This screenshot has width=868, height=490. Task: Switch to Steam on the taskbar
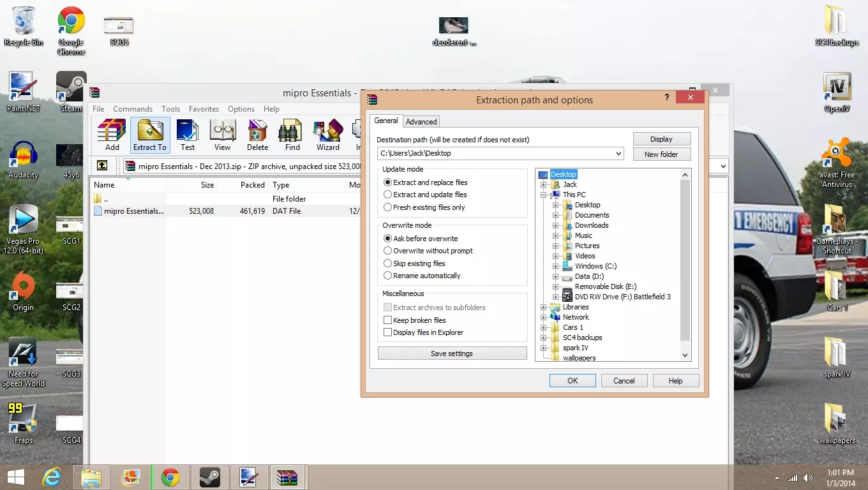(x=209, y=477)
